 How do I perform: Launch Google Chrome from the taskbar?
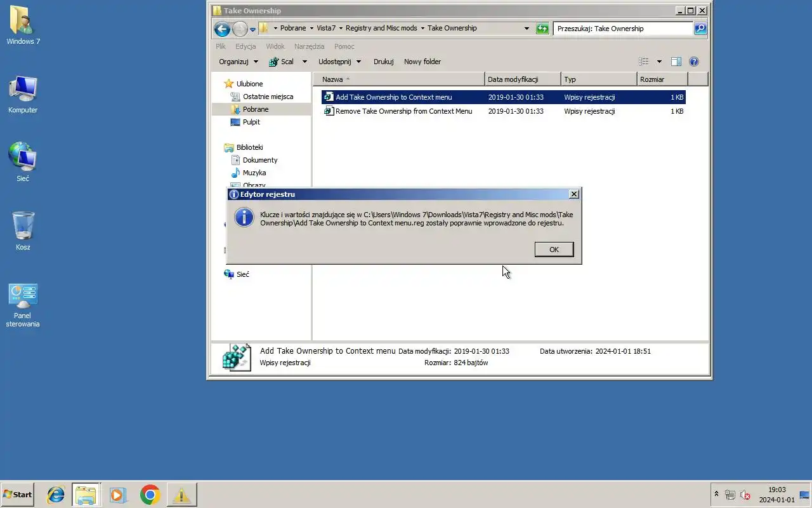pyautogui.click(x=150, y=495)
